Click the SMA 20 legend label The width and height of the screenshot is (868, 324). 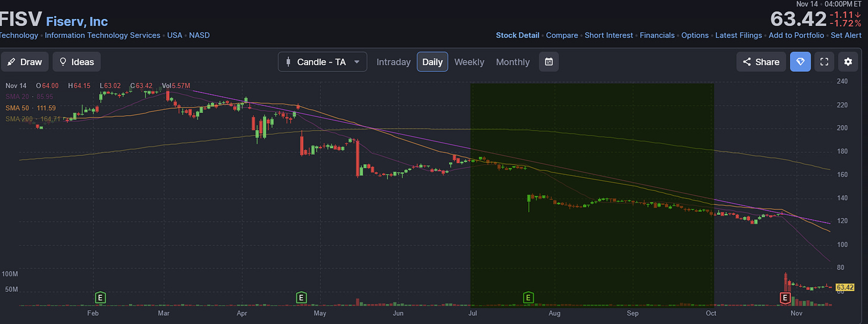pos(30,97)
